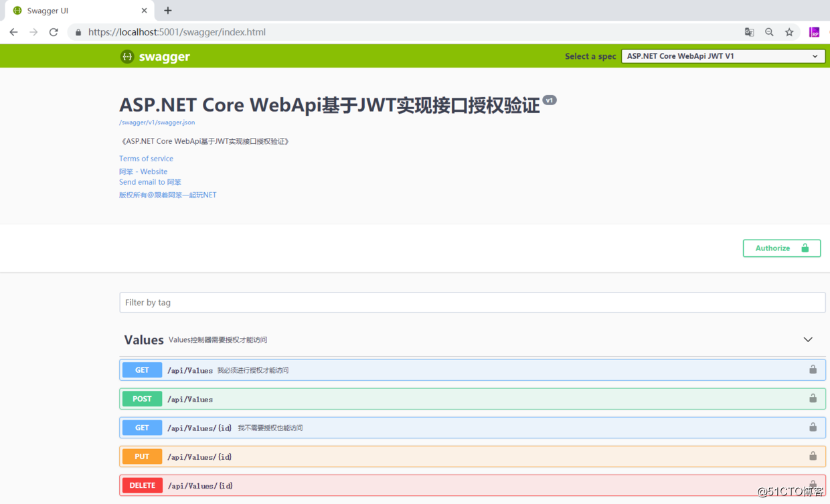The height and width of the screenshot is (504, 830).
Task: Click the swagger logo
Action: (155, 57)
